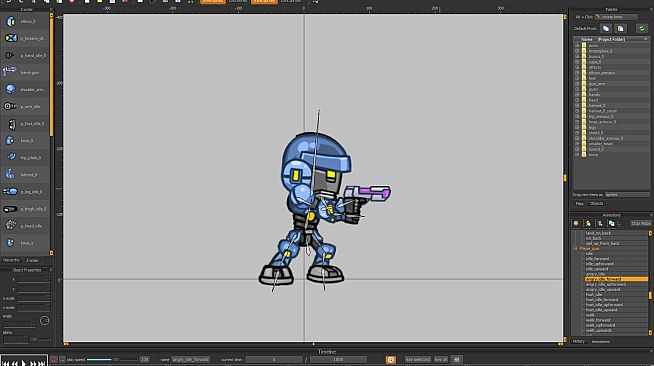Expand the head folder in palette
Screen dimensions: 654x366
point(577,100)
